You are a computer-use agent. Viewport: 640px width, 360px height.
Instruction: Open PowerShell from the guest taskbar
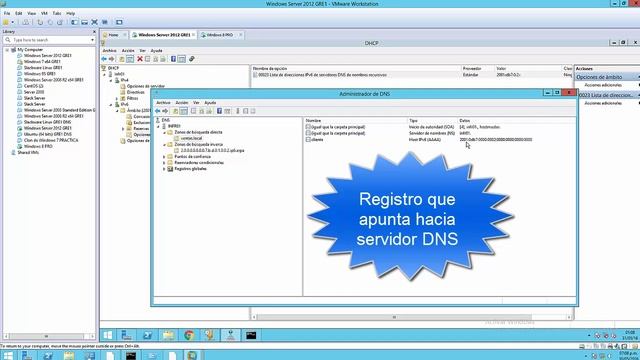coord(147,335)
